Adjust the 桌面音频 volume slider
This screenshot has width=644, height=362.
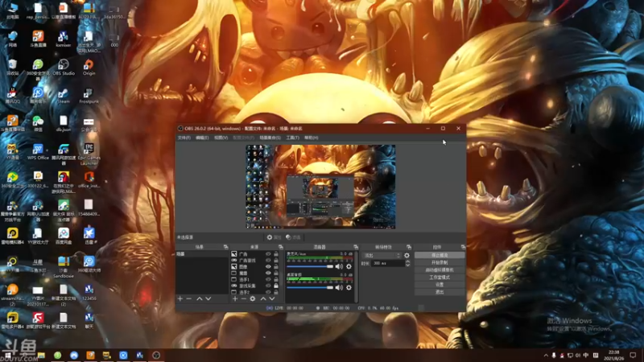[x=310, y=288]
